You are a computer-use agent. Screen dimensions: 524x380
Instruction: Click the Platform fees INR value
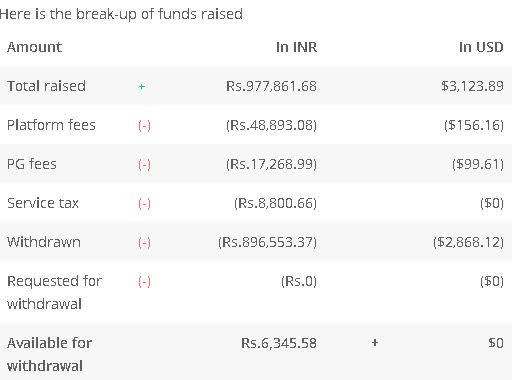click(x=271, y=125)
